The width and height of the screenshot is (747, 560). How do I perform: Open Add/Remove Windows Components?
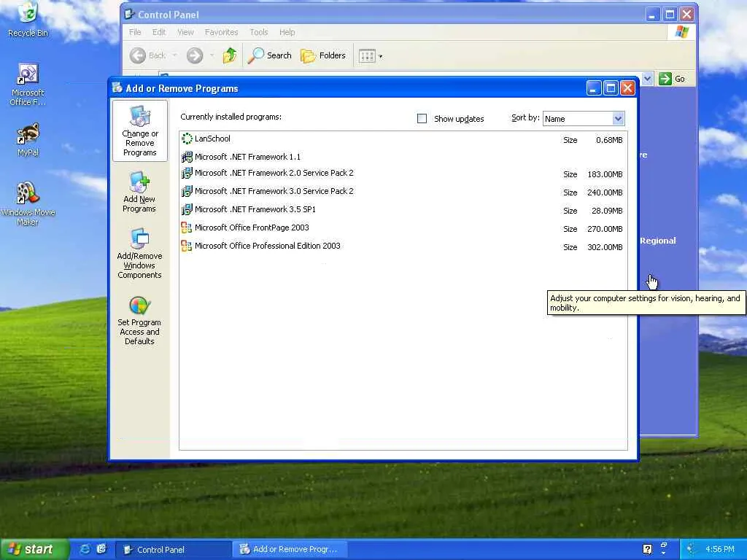[139, 253]
